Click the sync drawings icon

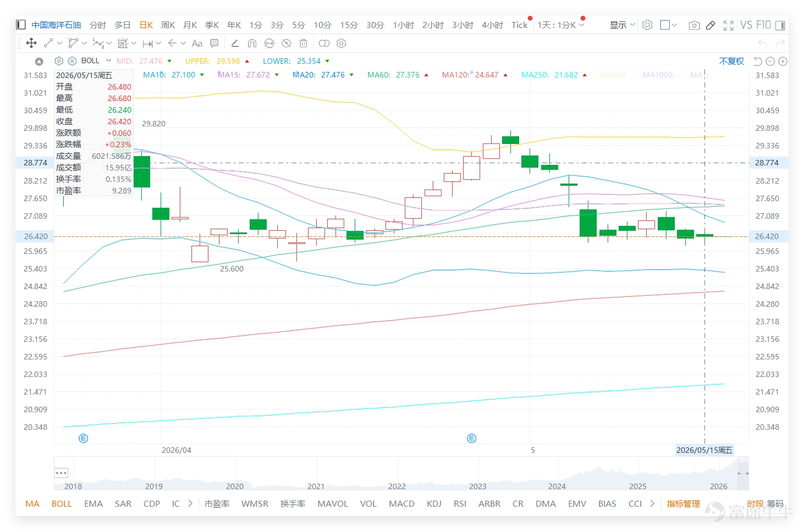269,43
